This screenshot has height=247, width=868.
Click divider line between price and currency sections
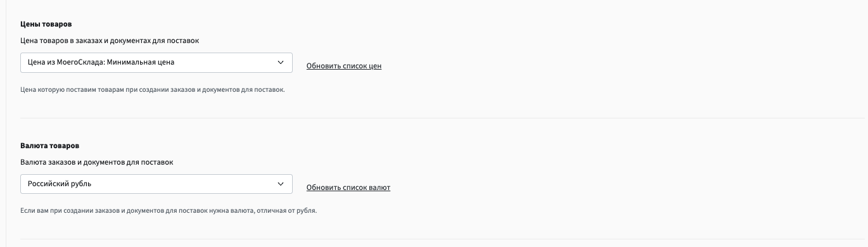tap(442, 118)
